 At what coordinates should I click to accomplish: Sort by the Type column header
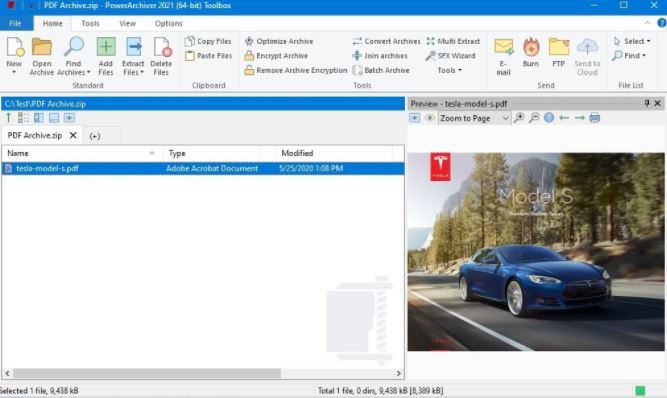coord(212,153)
